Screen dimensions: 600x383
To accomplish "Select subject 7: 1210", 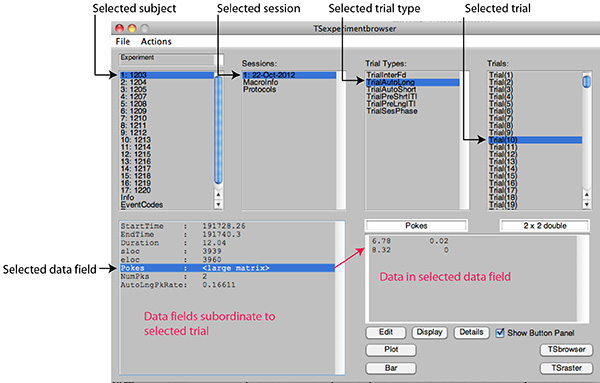I will 167,118.
